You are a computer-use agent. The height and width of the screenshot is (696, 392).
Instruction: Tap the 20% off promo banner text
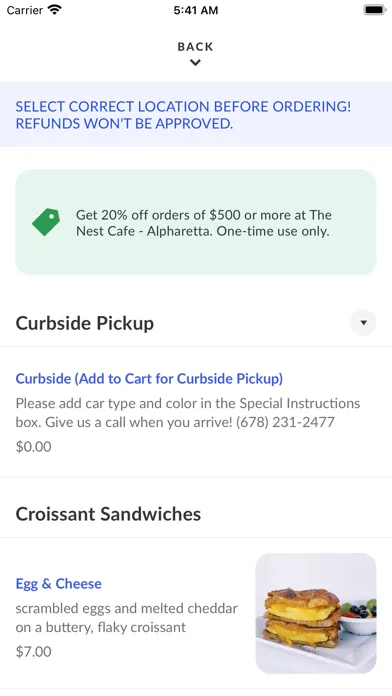pyautogui.click(x=204, y=223)
